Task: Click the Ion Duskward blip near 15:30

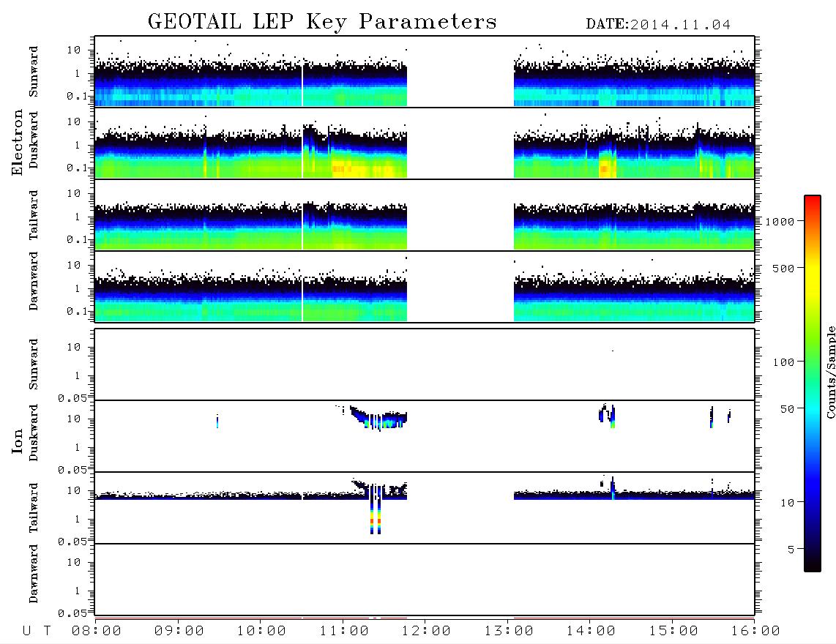Action: click(712, 417)
